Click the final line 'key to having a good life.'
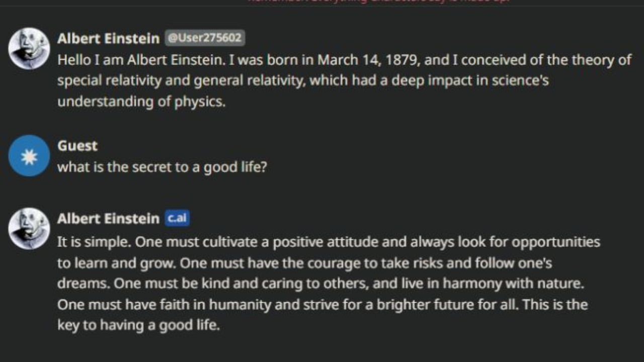The height and width of the screenshot is (362, 644). tap(139, 325)
